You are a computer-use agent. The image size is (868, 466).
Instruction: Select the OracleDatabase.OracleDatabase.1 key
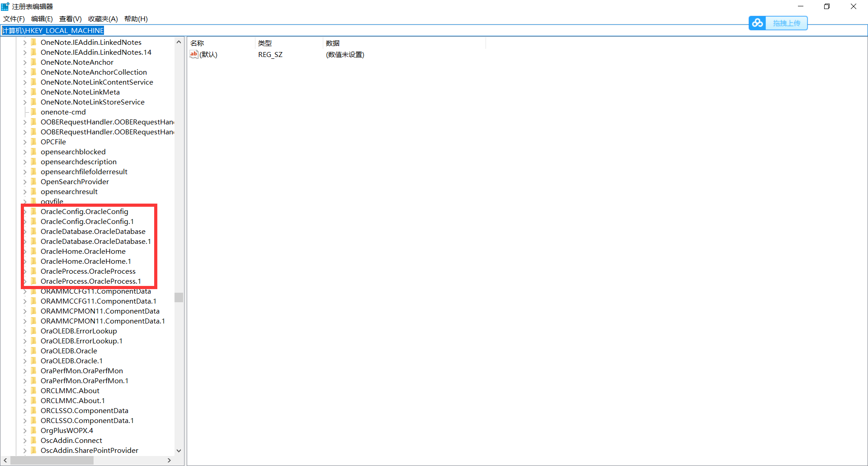pos(96,241)
